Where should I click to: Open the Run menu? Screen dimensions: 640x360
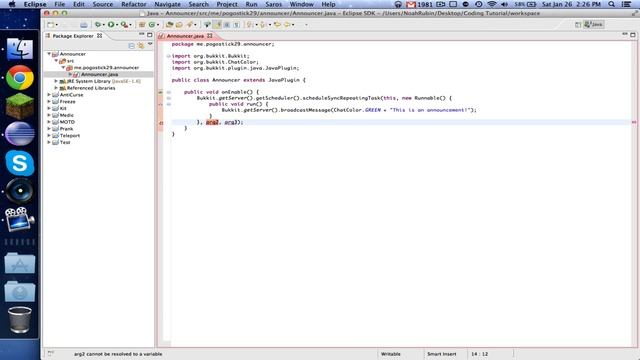(x=251, y=4)
